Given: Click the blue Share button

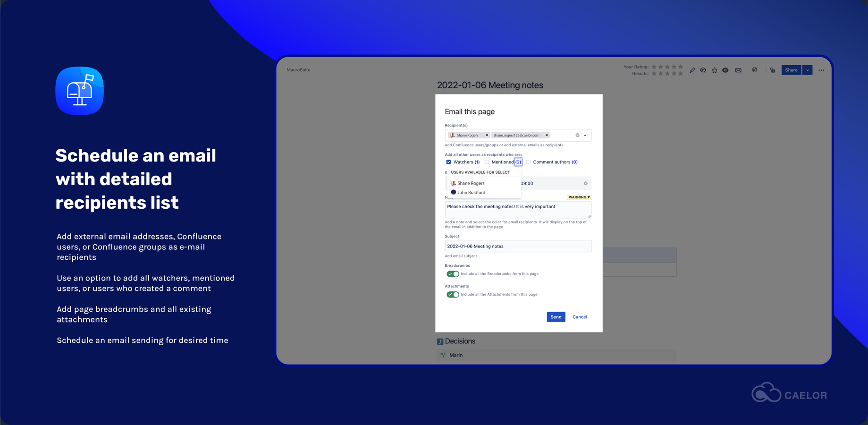Looking at the screenshot, I should (791, 70).
